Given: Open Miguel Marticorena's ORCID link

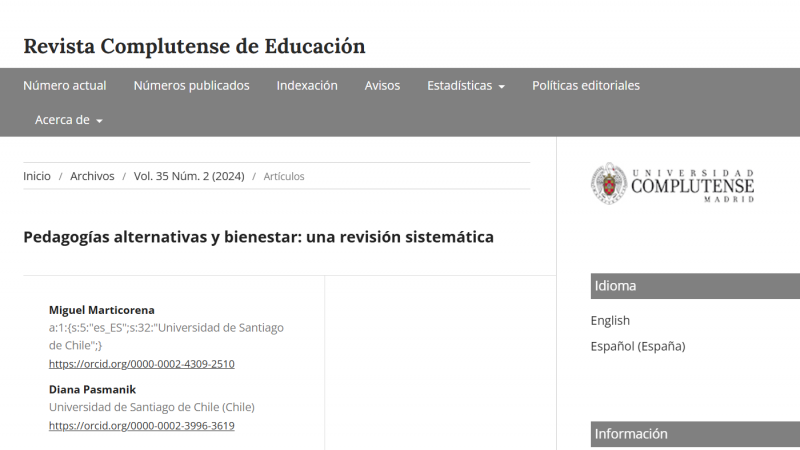Looking at the screenshot, I should [141, 364].
